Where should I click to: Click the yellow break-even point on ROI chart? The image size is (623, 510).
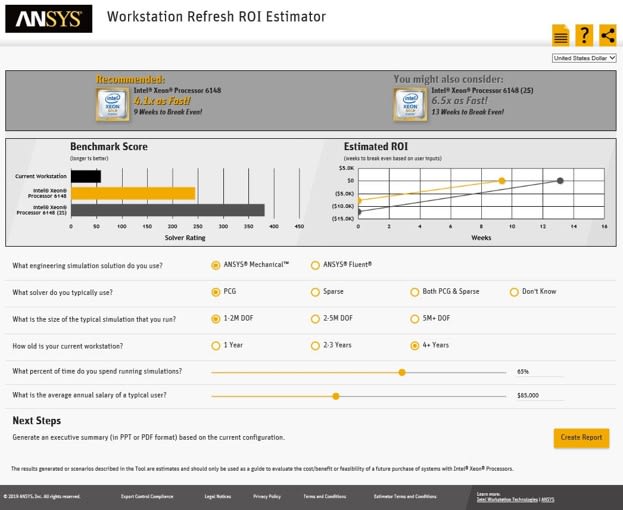click(x=502, y=181)
